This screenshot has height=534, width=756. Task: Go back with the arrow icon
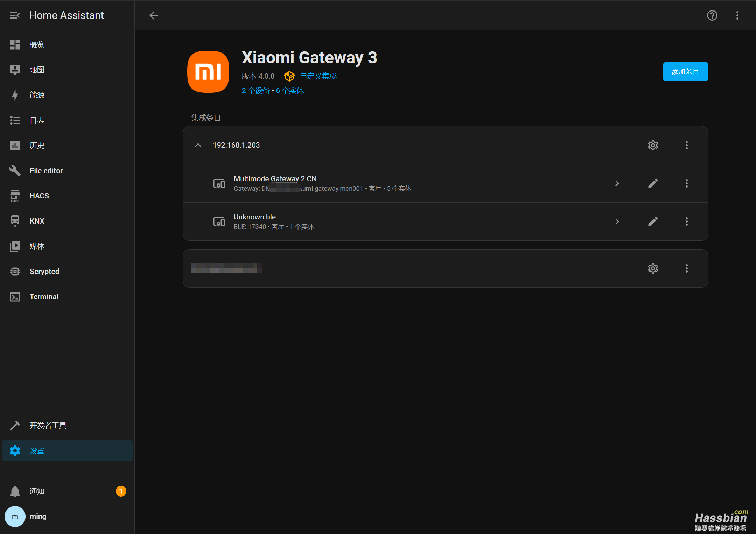[x=154, y=15]
